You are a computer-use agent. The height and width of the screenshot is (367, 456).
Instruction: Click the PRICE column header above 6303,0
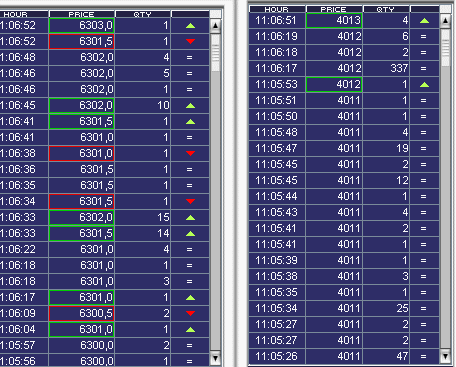click(82, 14)
